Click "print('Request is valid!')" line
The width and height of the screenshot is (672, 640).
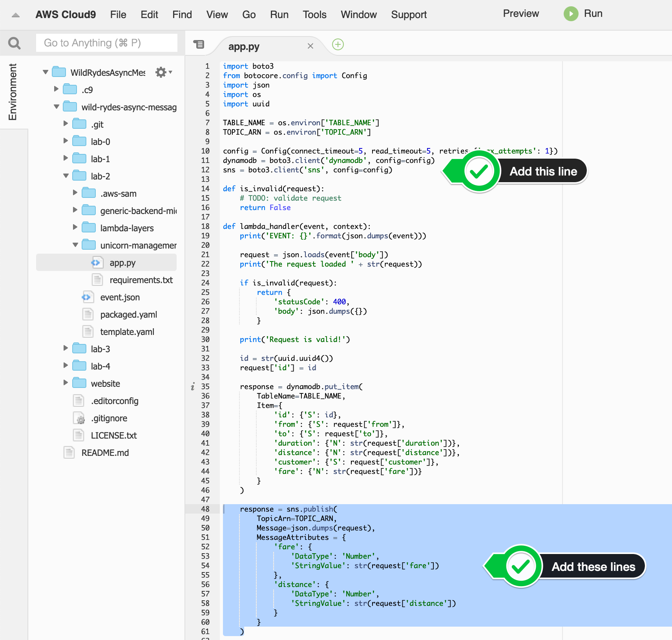tap(295, 340)
